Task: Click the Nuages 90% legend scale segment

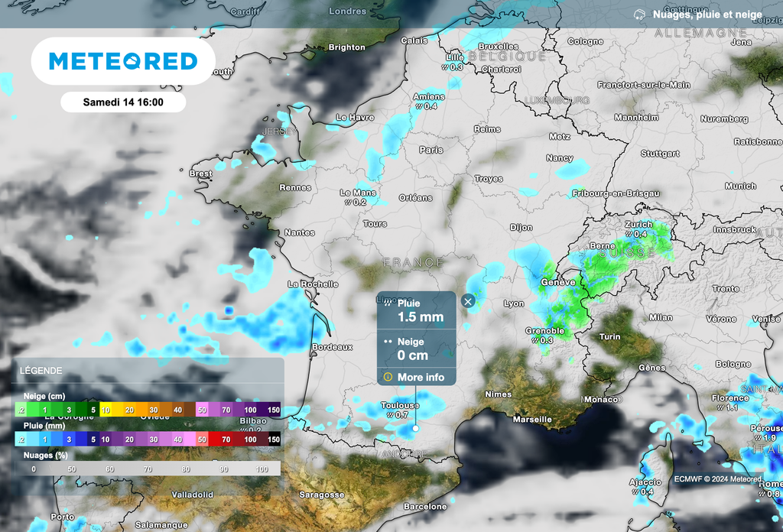Action: (224, 469)
